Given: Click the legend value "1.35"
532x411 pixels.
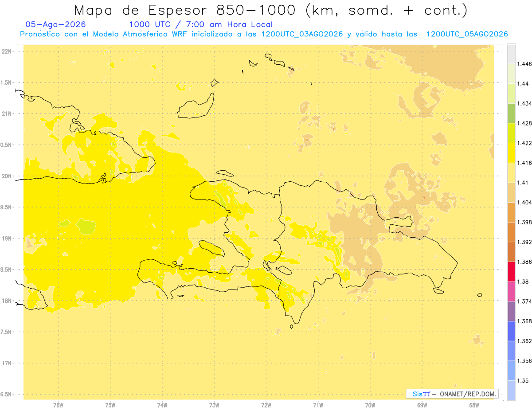Looking at the screenshot, I should (x=523, y=381).
